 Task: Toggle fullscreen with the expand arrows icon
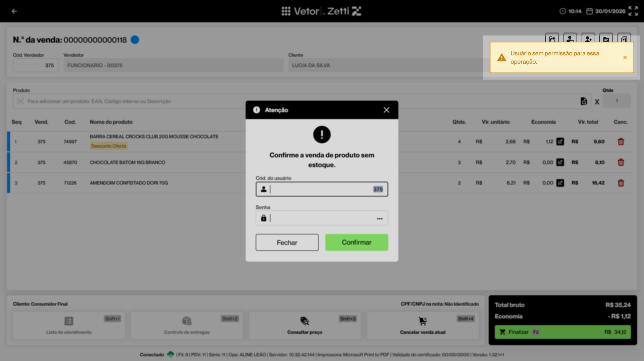point(633,11)
